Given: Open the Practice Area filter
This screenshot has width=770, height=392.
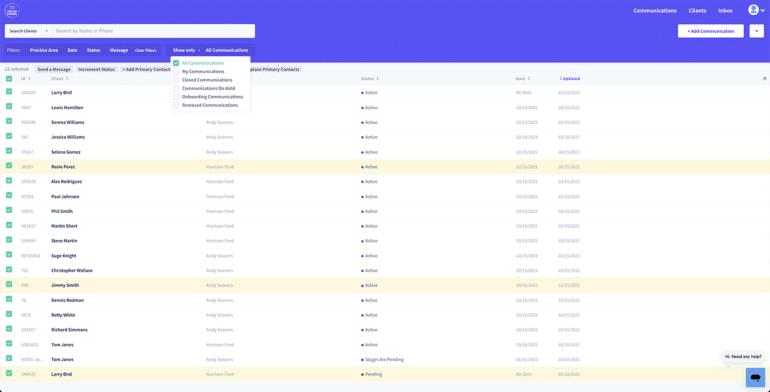Looking at the screenshot, I should (x=44, y=50).
